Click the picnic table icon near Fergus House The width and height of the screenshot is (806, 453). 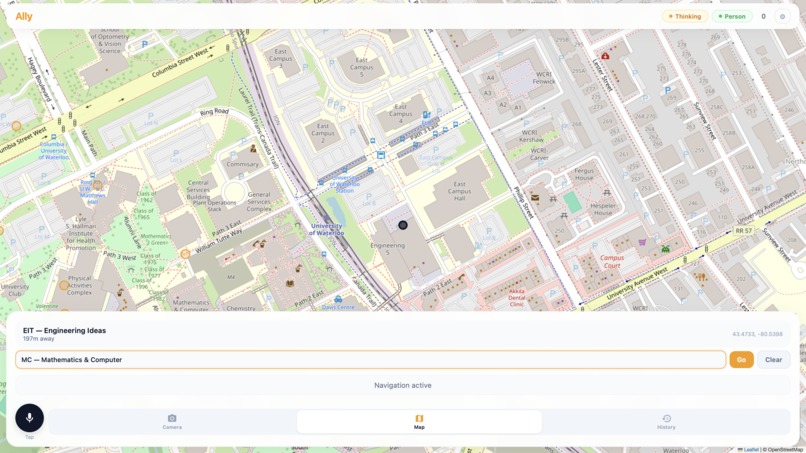tap(553, 199)
